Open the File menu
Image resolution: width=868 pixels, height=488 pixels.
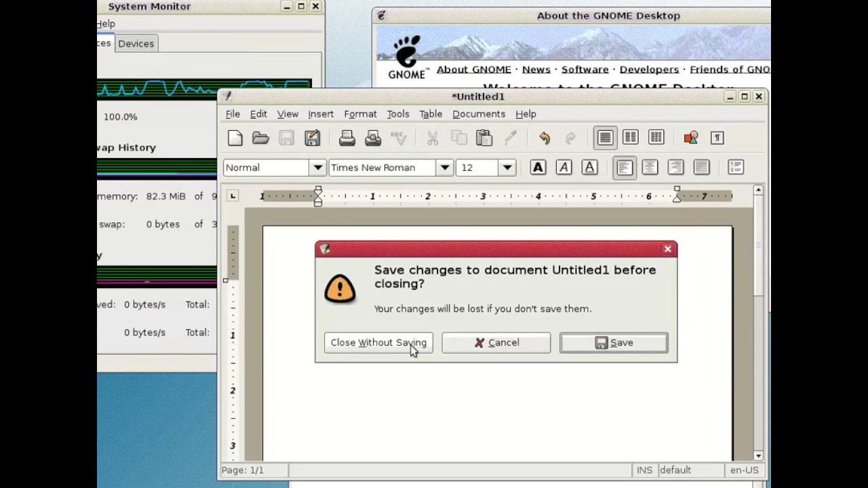click(x=233, y=114)
